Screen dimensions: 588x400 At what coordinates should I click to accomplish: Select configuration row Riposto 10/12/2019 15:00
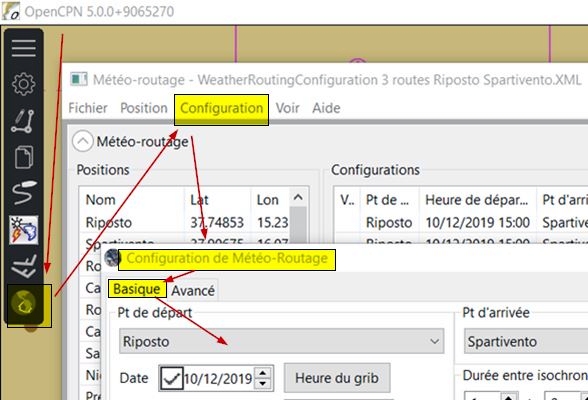coord(461,223)
